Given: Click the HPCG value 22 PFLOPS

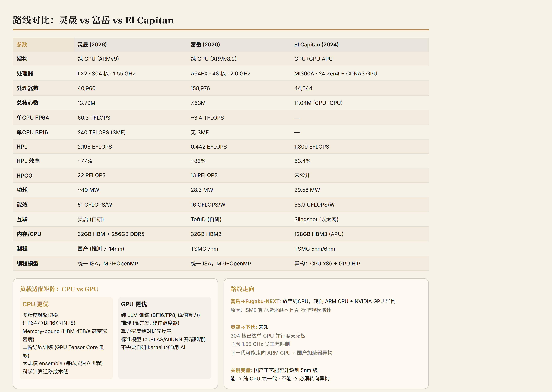Looking at the screenshot, I should [92, 175].
